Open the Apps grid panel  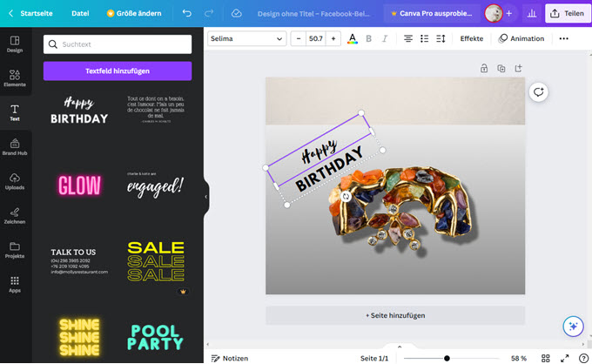15,285
